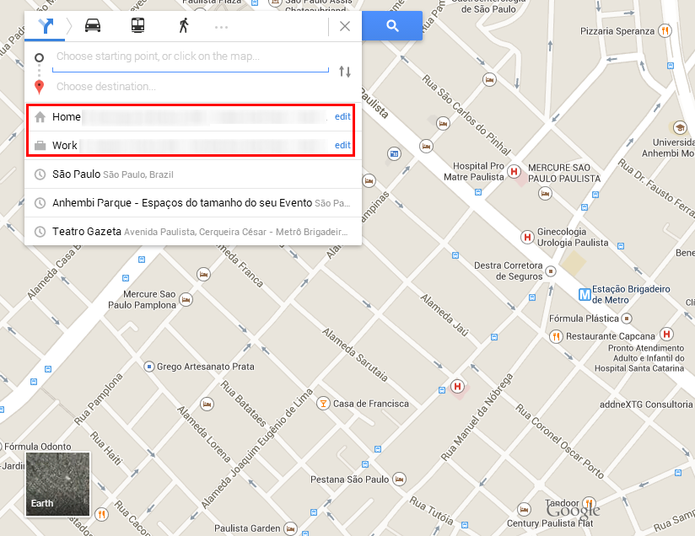Edit the Work address
695x536 pixels.
343,145
